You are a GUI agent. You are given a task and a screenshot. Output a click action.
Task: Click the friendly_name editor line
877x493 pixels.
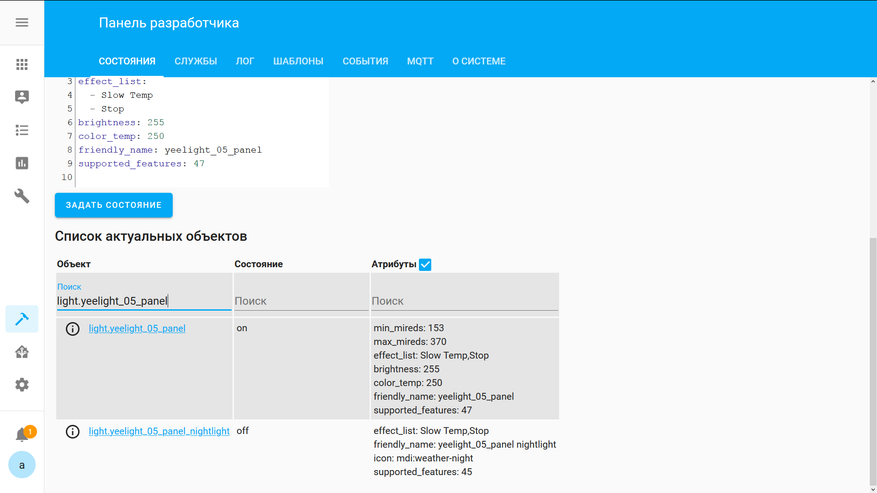[170, 150]
